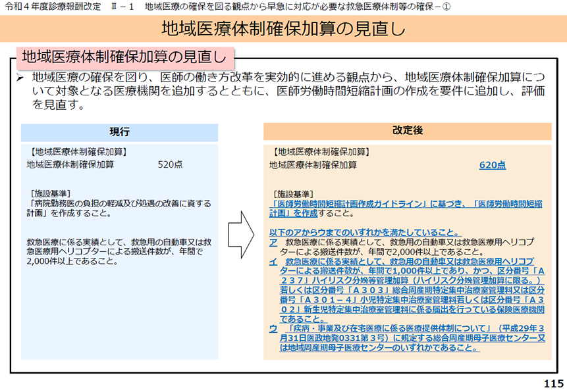Click the pink section heading label

[x=125, y=58]
